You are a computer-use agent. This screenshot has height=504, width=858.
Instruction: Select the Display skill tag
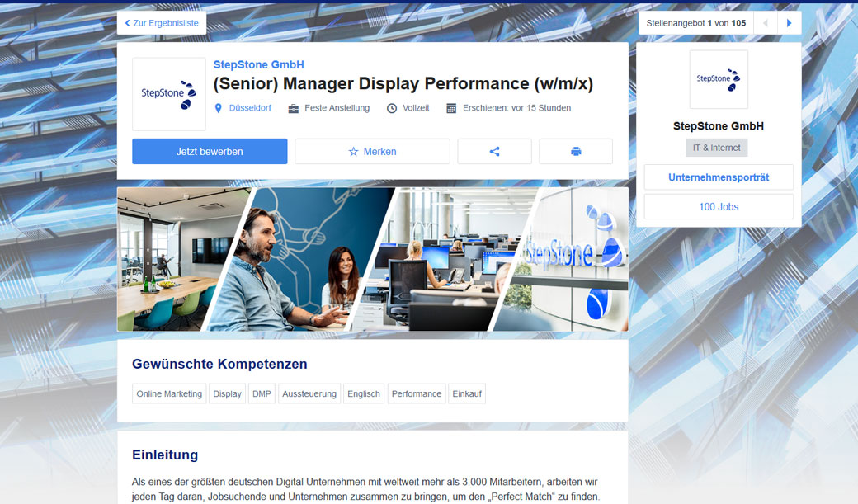(x=227, y=394)
